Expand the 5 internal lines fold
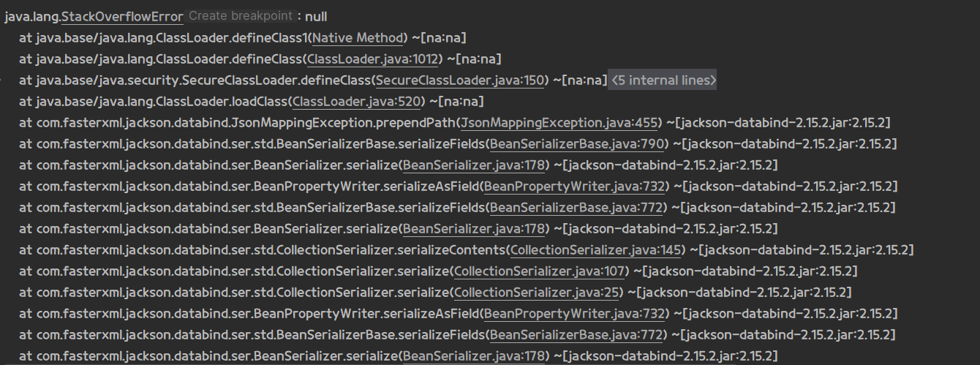This screenshot has width=980, height=365. tap(663, 80)
